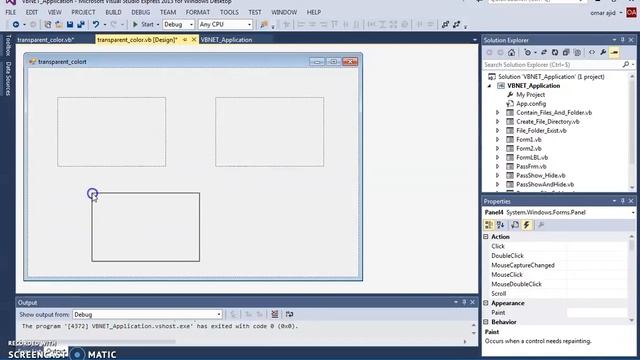Open the FORMAT menu
The width and height of the screenshot is (640, 360).
tap(198, 12)
